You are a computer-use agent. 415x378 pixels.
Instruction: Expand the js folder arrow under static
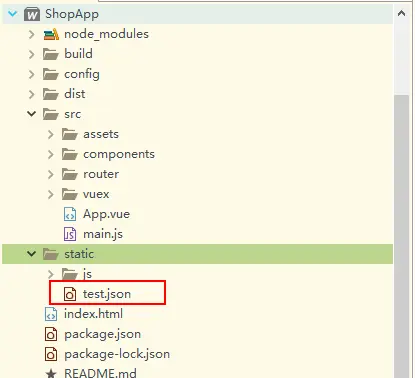tap(50, 274)
